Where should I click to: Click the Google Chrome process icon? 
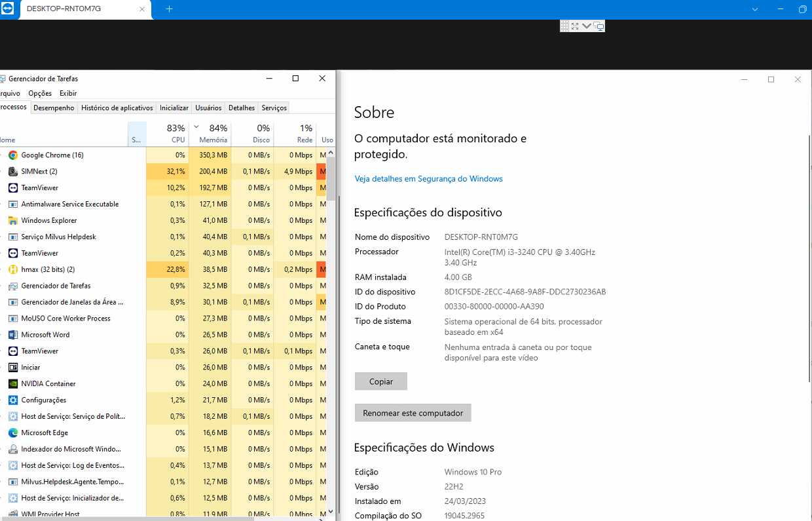point(13,155)
